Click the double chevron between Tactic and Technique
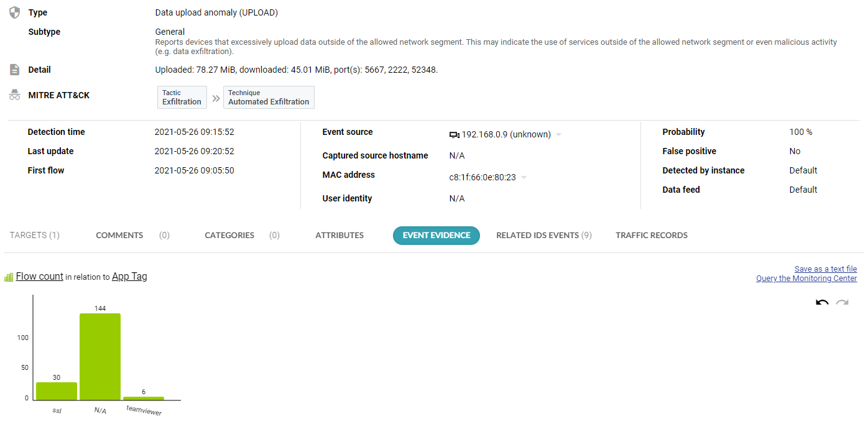868x424 pixels. tap(216, 98)
